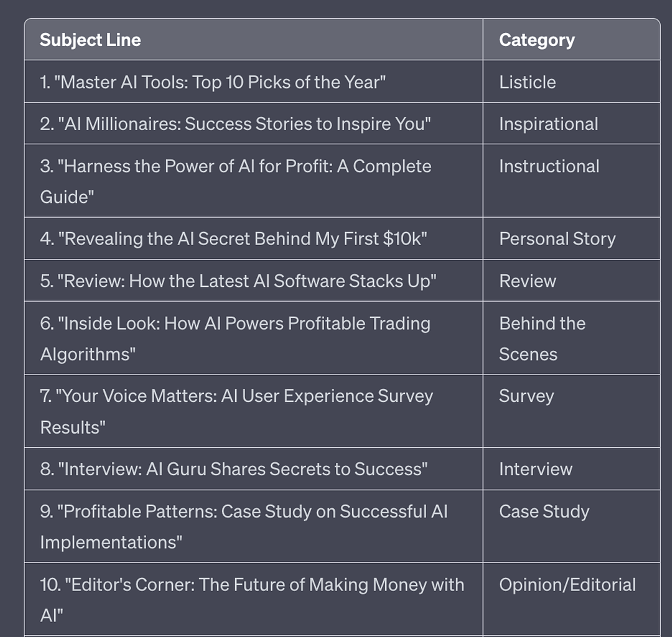This screenshot has height=637, width=672.
Task: Select the "Review: How the Latest AI" subject
Action: pyautogui.click(x=238, y=281)
